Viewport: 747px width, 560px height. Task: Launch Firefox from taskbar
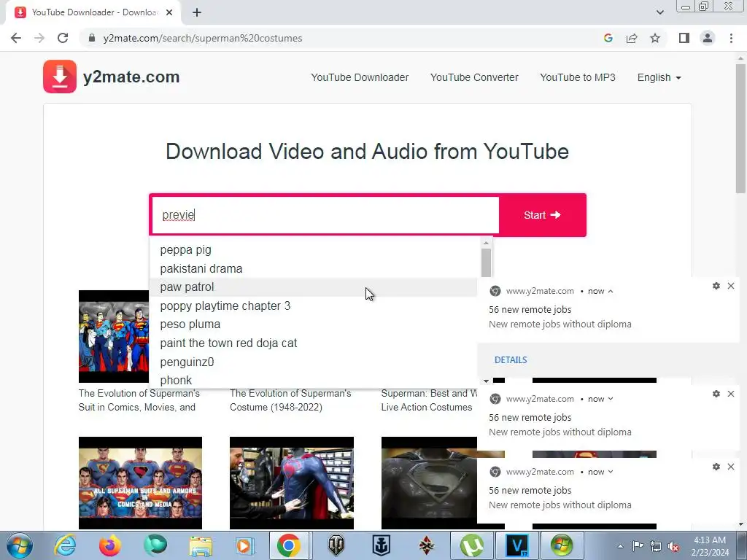click(110, 545)
